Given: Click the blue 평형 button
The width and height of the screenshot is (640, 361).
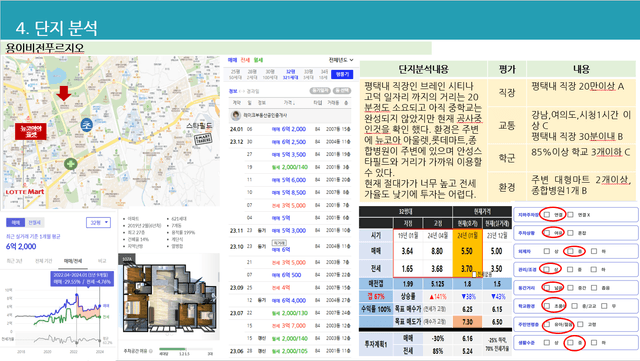Looking at the screenshot, I should tap(342, 74).
